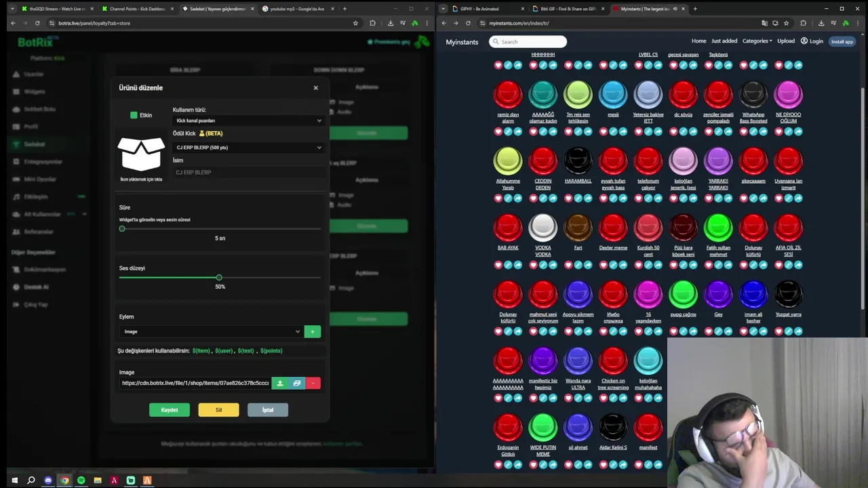Screen dimensions: 868x488
Task: Play the VODKA VODKA white sound button
Action: click(x=543, y=228)
